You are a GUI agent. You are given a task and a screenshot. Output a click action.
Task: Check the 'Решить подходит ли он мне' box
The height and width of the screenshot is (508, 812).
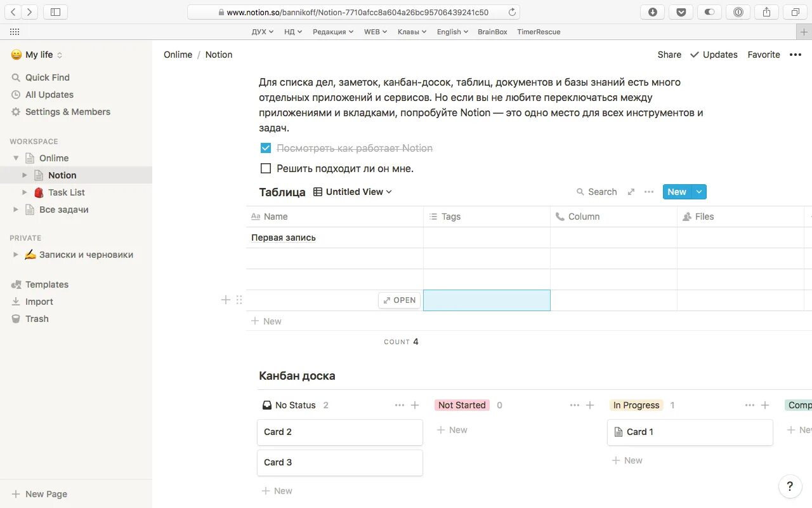click(x=266, y=168)
